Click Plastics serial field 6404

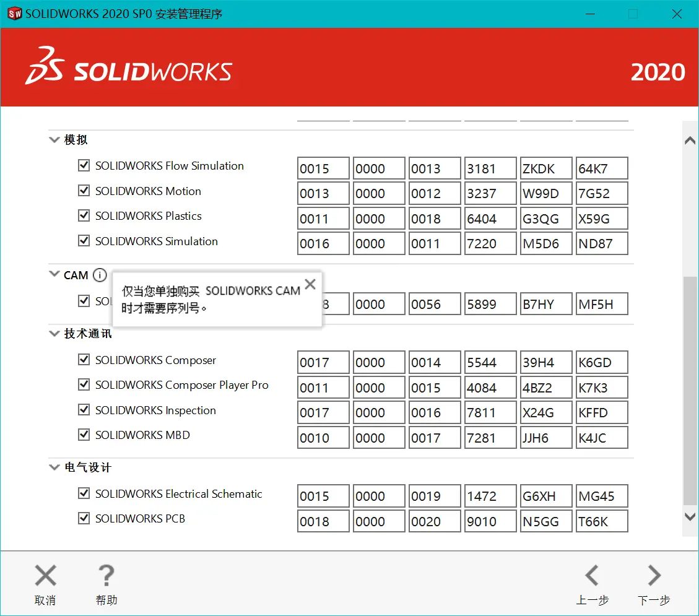click(490, 219)
